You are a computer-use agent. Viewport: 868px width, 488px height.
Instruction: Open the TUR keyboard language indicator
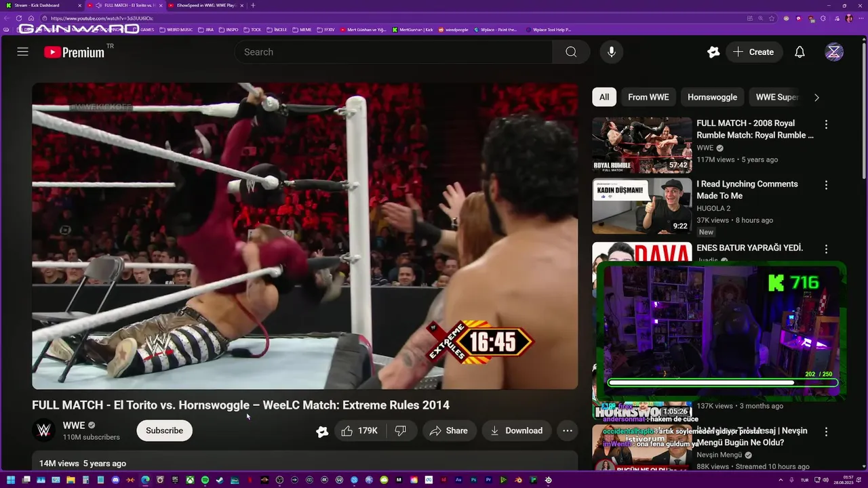point(804,480)
